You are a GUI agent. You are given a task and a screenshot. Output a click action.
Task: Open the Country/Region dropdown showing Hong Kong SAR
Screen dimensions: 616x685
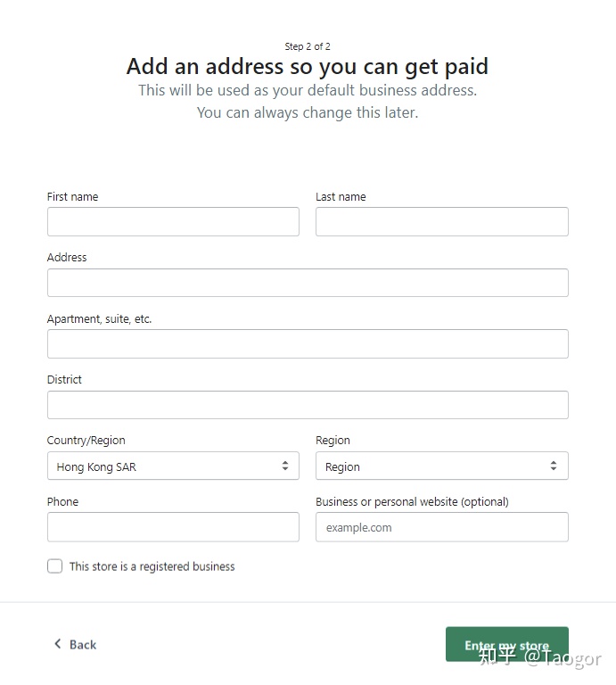click(x=173, y=466)
